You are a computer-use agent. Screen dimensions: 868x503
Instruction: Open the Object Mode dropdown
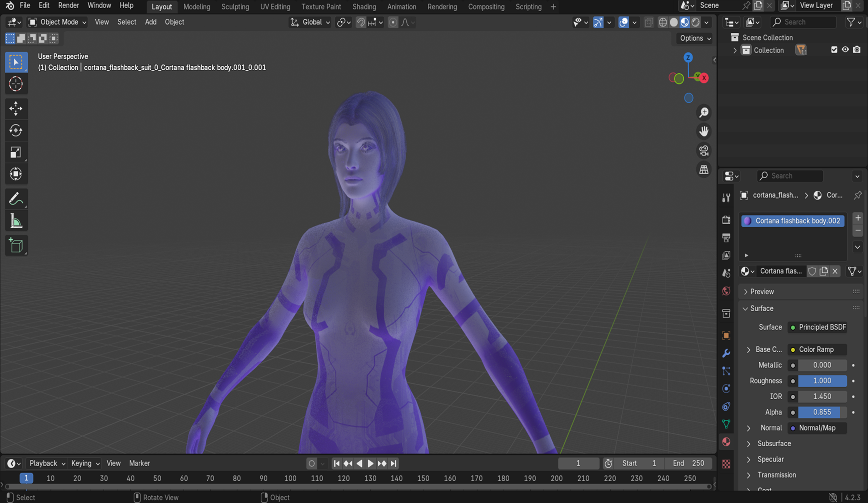coord(57,22)
